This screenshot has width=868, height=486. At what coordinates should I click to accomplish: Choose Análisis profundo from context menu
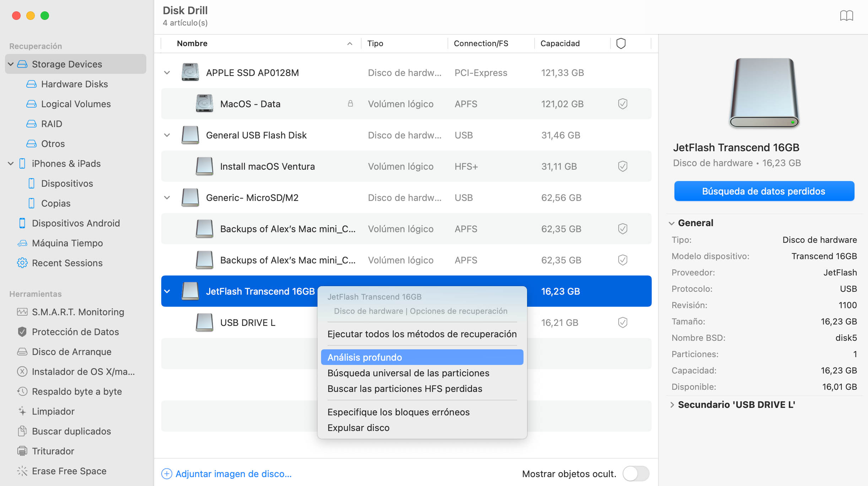422,357
